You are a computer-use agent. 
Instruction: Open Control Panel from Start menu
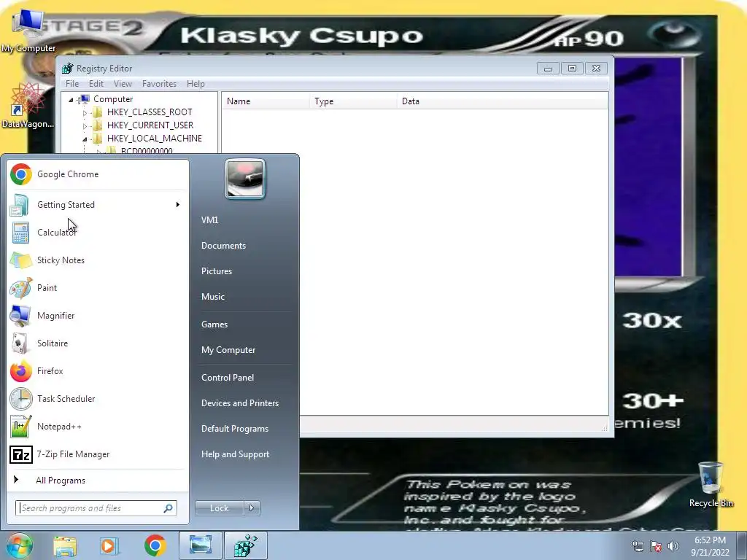click(x=228, y=378)
